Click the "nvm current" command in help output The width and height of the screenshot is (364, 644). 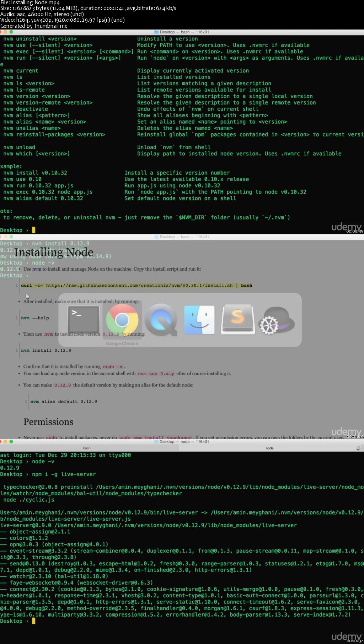pyautogui.click(x=21, y=71)
